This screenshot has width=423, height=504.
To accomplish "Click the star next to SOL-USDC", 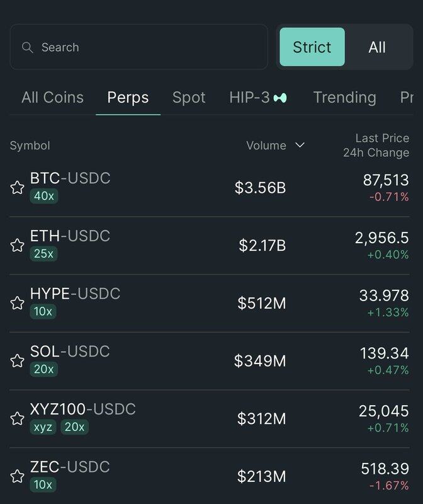I will [x=17, y=361].
